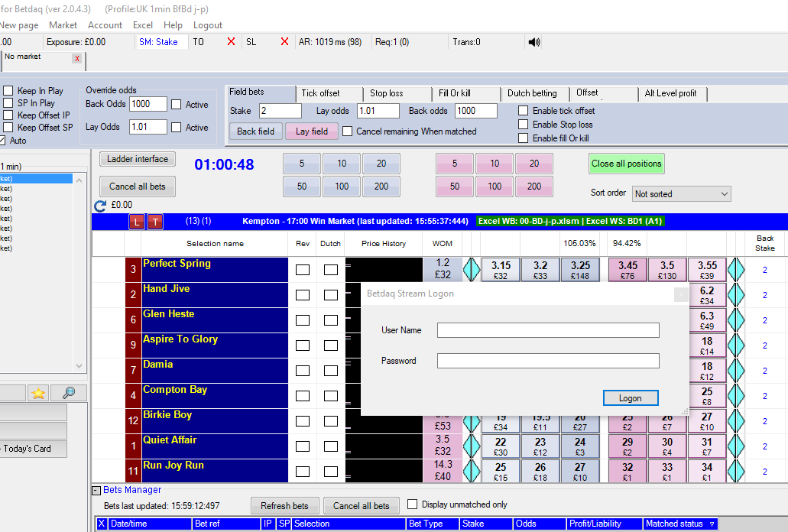Click the red X beside SL
This screenshot has width=788, height=532.
pyautogui.click(x=284, y=42)
